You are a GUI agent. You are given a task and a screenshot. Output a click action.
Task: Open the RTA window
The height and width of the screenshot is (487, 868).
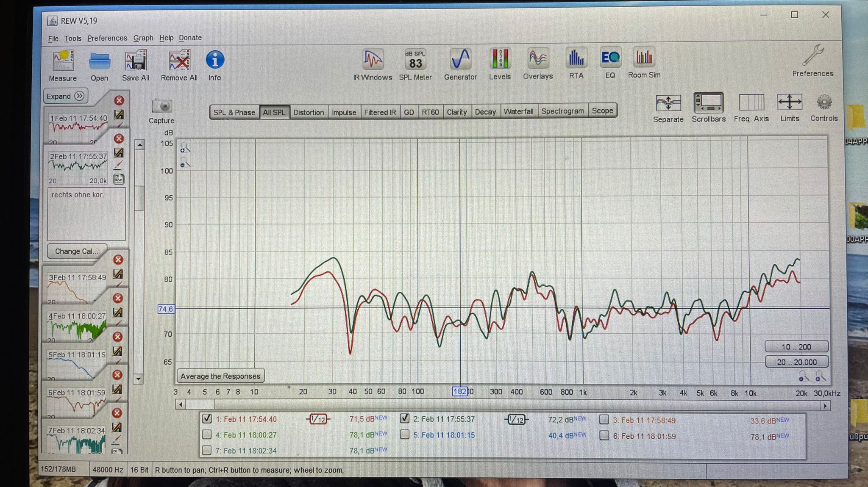point(576,58)
